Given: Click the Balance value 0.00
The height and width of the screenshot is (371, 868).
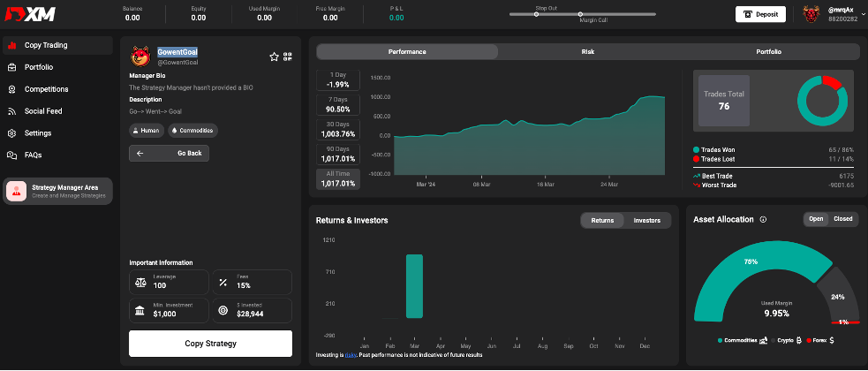Looking at the screenshot, I should pos(132,18).
